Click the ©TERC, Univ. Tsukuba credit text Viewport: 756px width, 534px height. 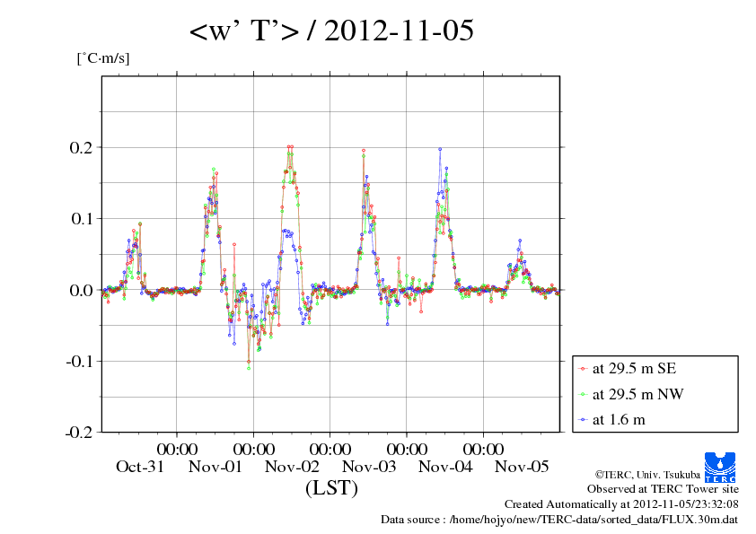click(647, 475)
